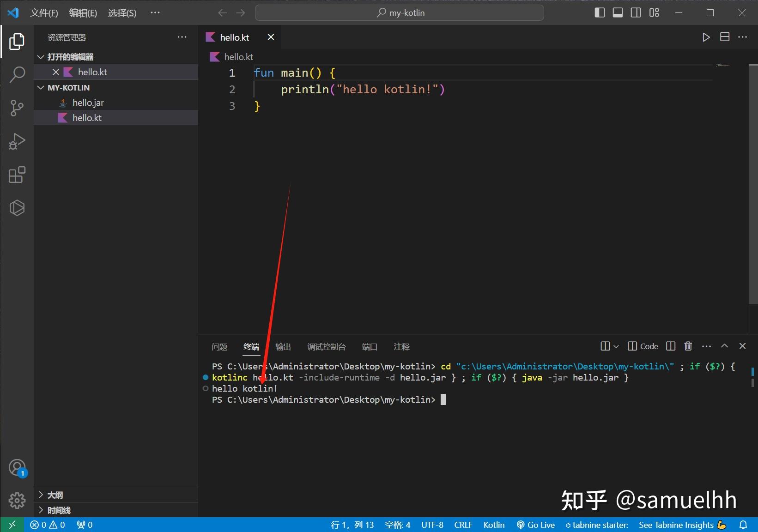Open the Explorer view icon
This screenshot has height=532, width=758.
pos(17,42)
